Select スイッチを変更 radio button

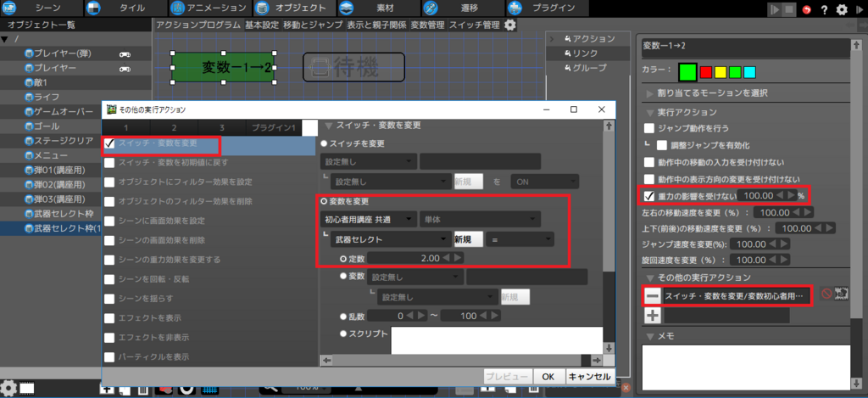click(325, 143)
